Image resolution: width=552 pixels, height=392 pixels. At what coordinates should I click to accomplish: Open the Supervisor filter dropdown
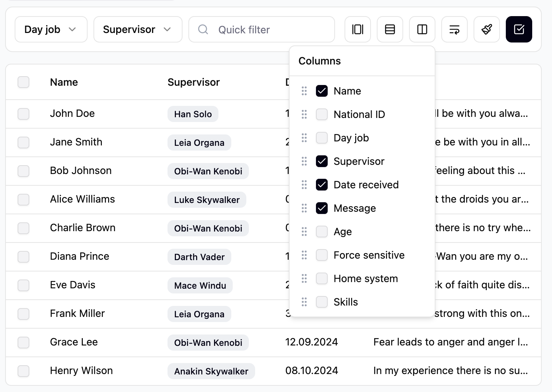tap(137, 29)
